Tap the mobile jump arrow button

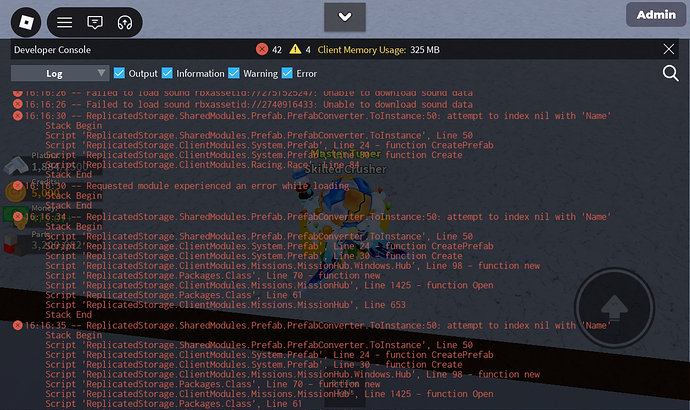(614, 308)
